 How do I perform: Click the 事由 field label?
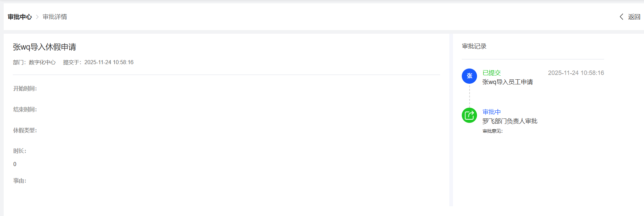[x=20, y=181]
